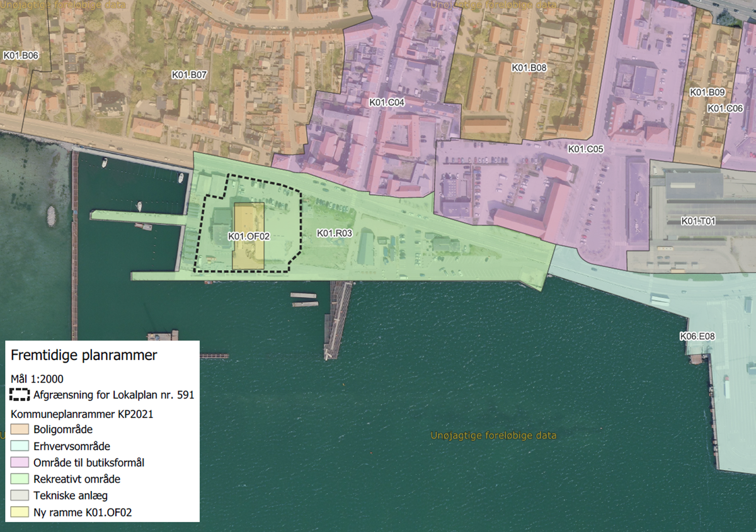Click the Mål 1:2000 scale text
The width and height of the screenshot is (756, 532).
37,378
